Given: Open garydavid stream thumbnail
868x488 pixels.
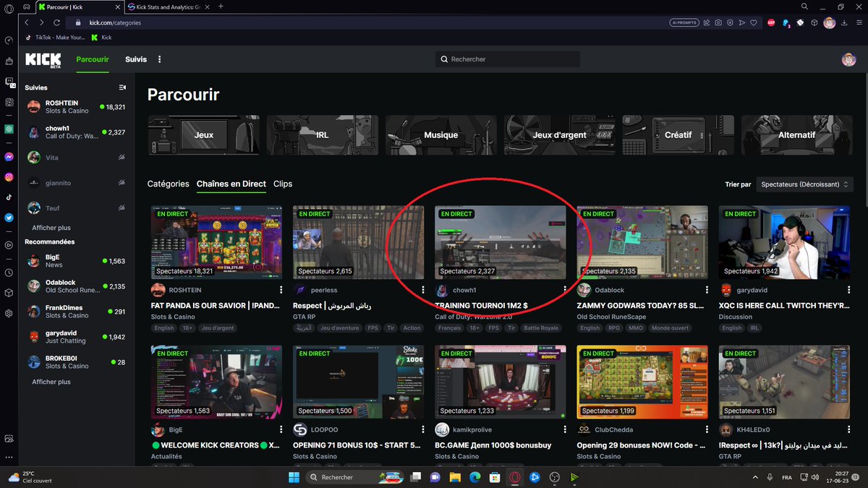Looking at the screenshot, I should tap(783, 242).
